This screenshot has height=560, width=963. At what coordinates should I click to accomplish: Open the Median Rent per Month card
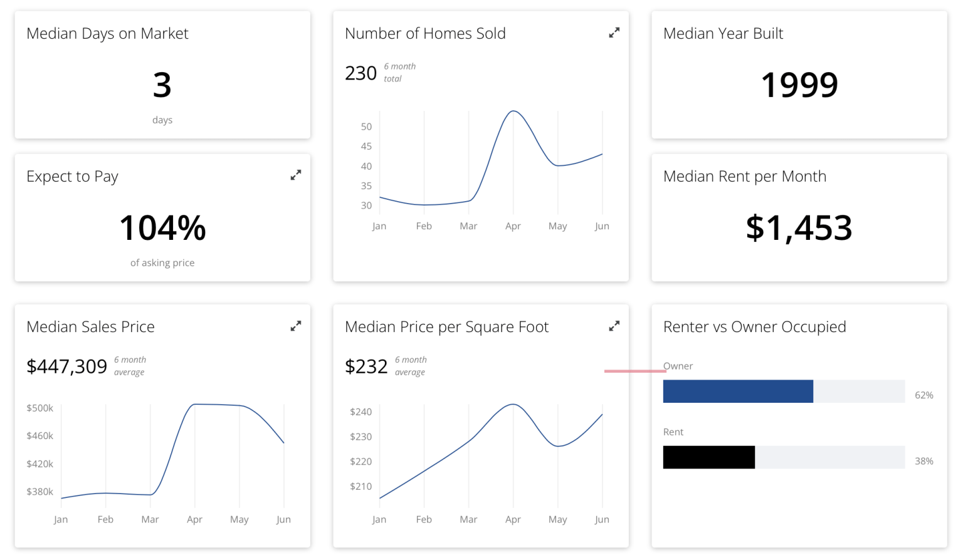(799, 217)
